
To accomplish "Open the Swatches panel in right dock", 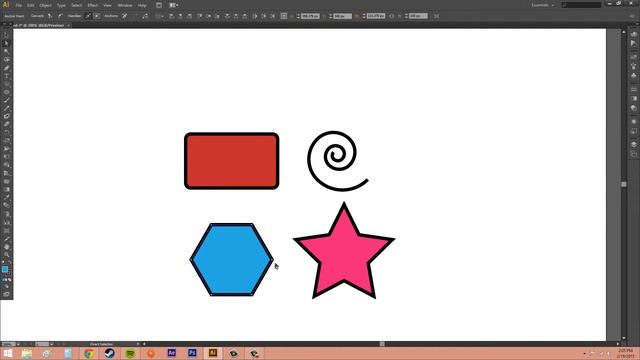I will (633, 56).
